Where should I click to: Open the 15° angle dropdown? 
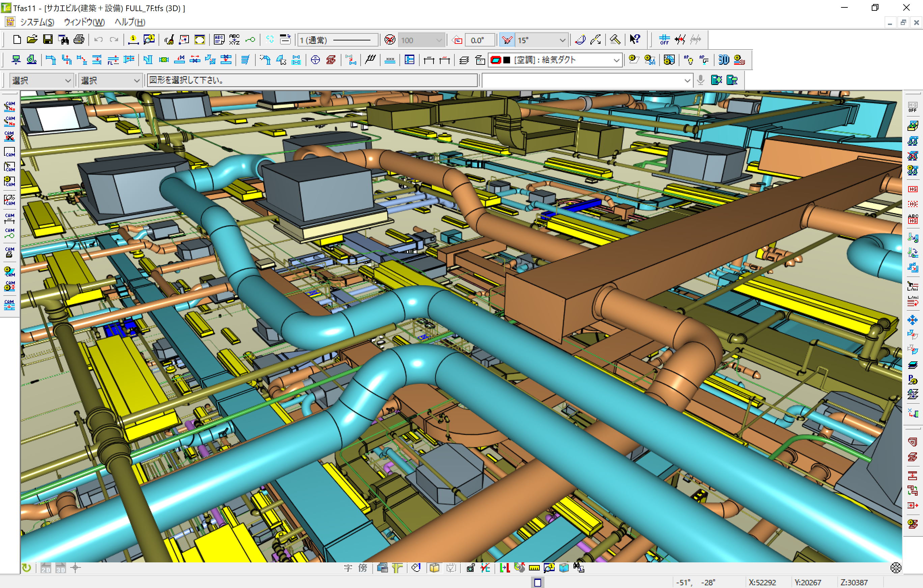point(562,40)
